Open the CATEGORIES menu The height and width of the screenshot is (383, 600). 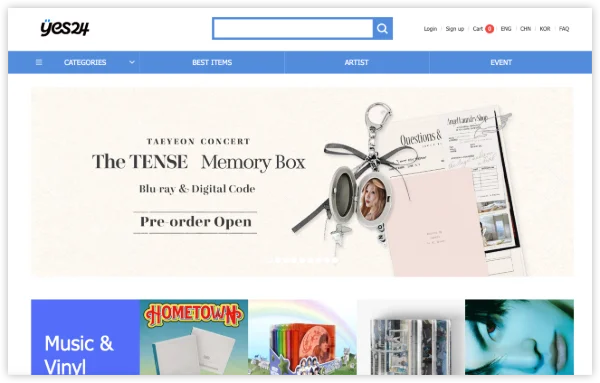(x=85, y=62)
